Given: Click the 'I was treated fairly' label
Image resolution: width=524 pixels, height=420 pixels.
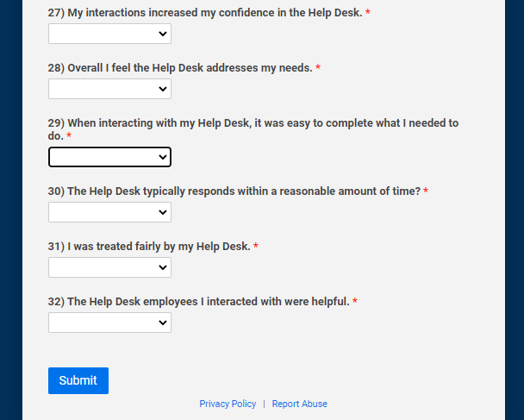Looking at the screenshot, I should [148, 247].
